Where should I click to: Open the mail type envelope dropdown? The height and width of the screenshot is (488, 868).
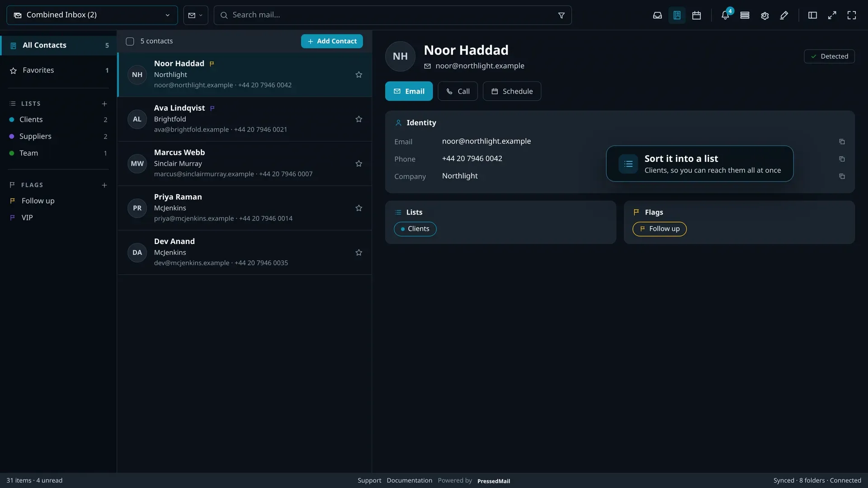coord(195,15)
